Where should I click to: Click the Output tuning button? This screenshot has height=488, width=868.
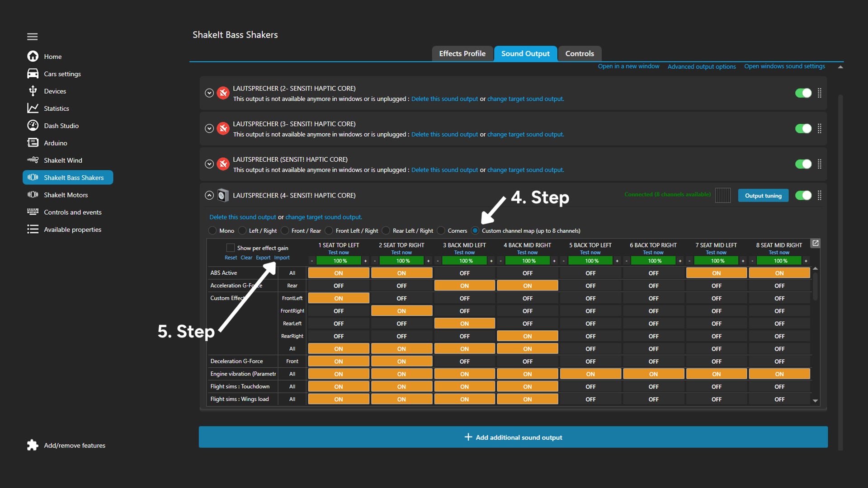click(x=763, y=196)
